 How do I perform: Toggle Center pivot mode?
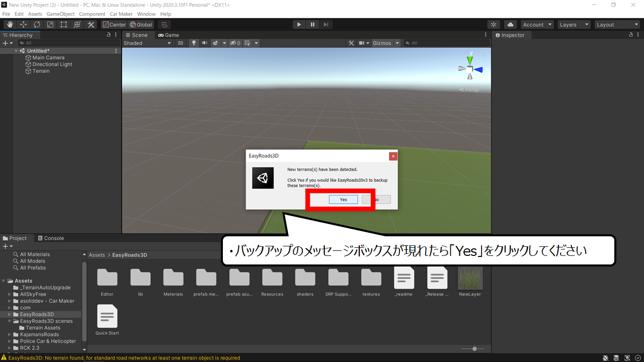pyautogui.click(x=114, y=25)
